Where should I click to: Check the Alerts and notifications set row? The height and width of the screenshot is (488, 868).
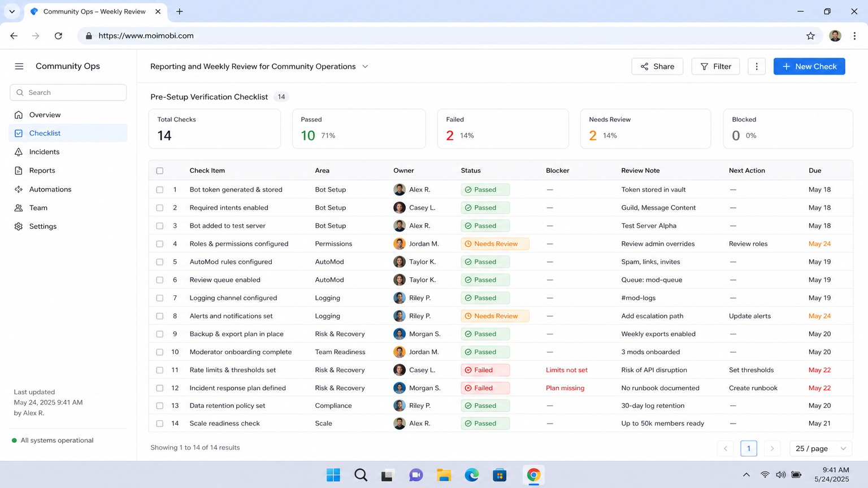160,316
